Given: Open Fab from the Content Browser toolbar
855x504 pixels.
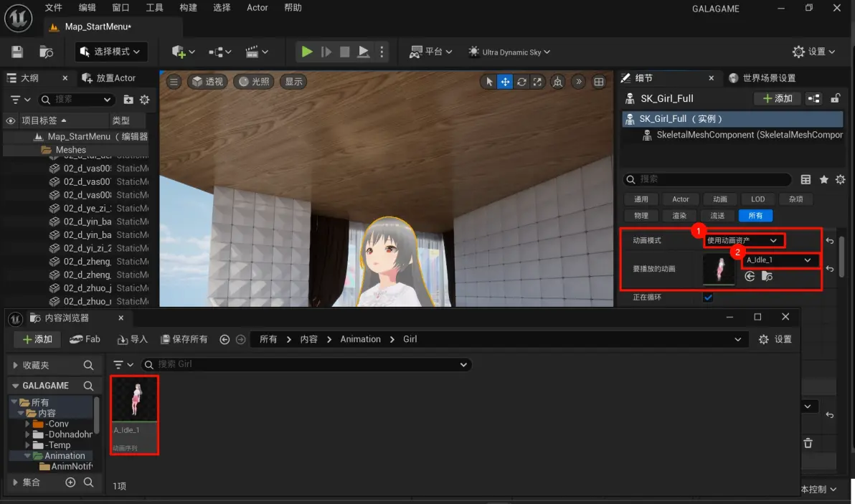Looking at the screenshot, I should coord(85,339).
